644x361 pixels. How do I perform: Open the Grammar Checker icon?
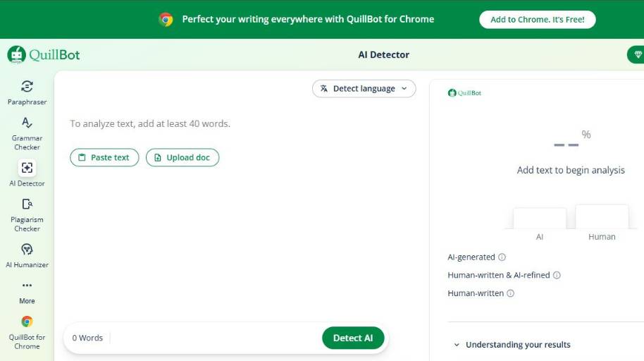[27, 123]
